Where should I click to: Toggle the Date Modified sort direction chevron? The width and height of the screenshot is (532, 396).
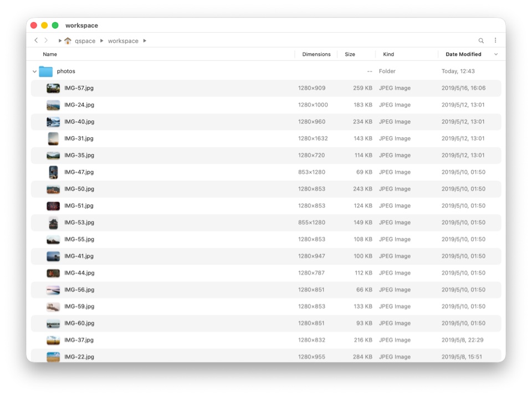[495, 54]
